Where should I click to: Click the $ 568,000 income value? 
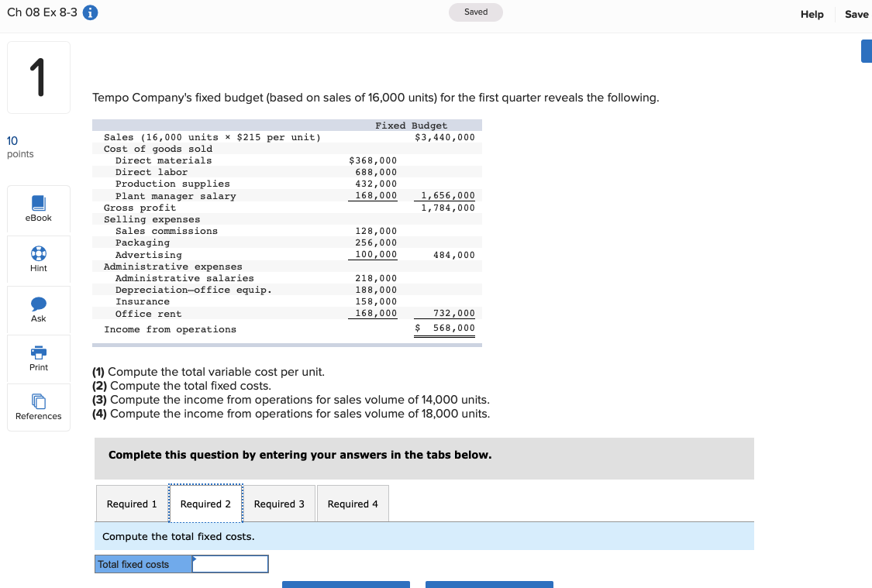445,328
